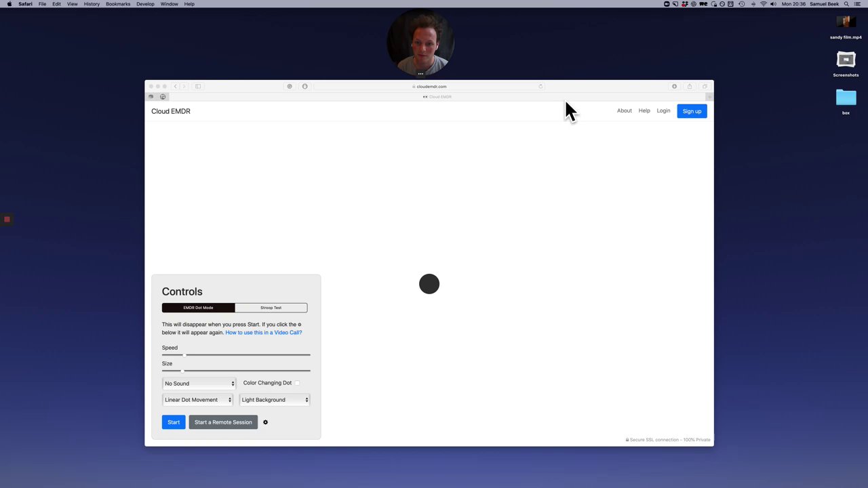
Task: Click the three-dot button on the webcam bubble
Action: pos(420,74)
